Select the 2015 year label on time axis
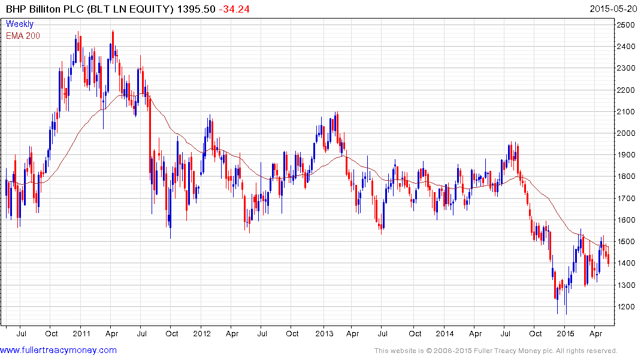644x359 pixels. click(566, 333)
